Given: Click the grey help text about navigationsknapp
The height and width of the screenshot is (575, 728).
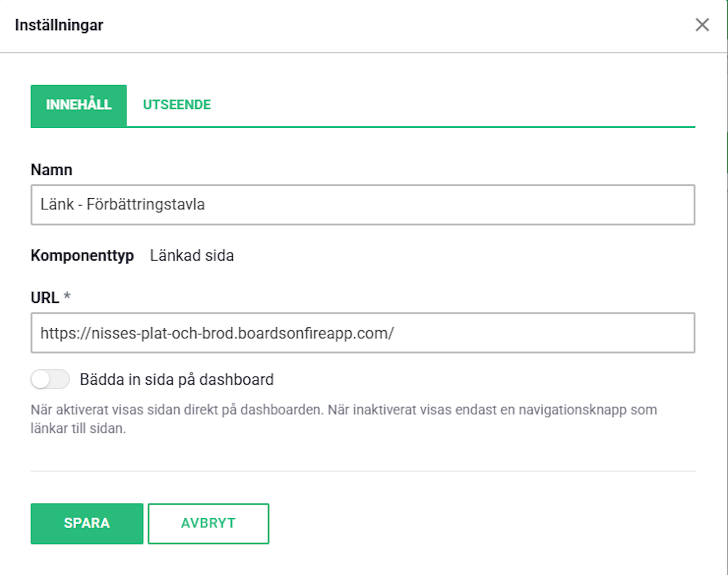Looking at the screenshot, I should (344, 419).
